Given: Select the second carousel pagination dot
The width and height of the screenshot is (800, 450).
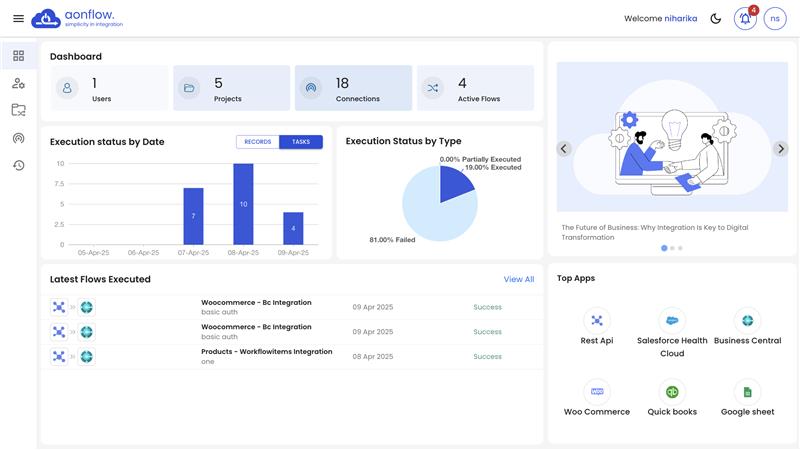Looking at the screenshot, I should [x=673, y=248].
